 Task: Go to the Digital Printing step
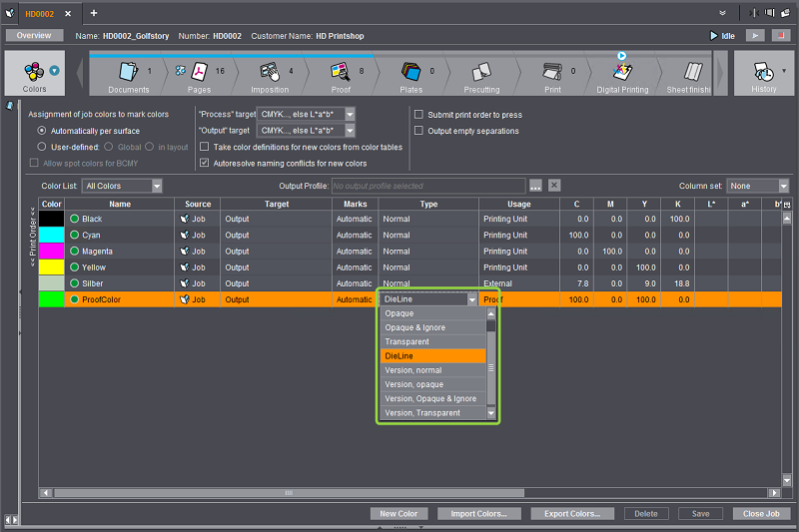click(x=622, y=73)
